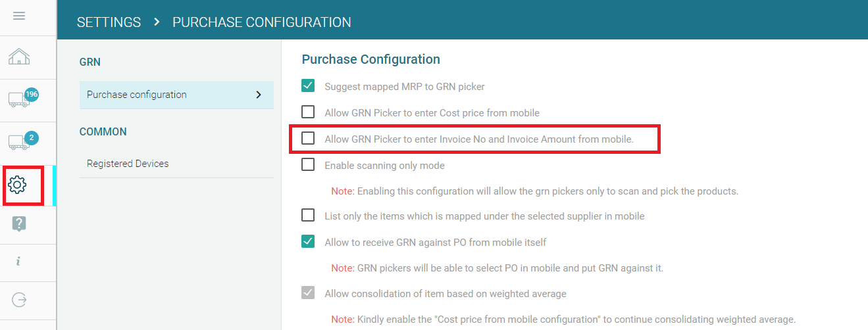Open the help question mark icon
This screenshot has height=330, width=868.
click(x=19, y=224)
